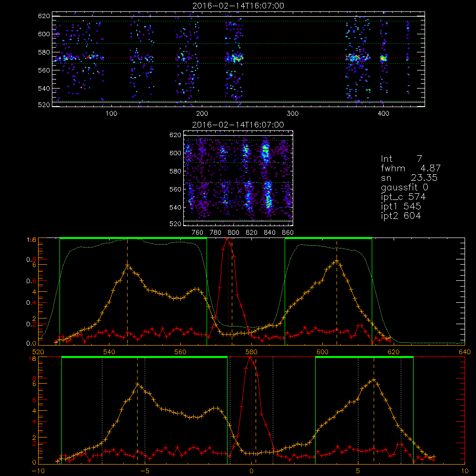Click x-axis label 300 in top image panel
This screenshot has height=476, width=476.
click(293, 114)
